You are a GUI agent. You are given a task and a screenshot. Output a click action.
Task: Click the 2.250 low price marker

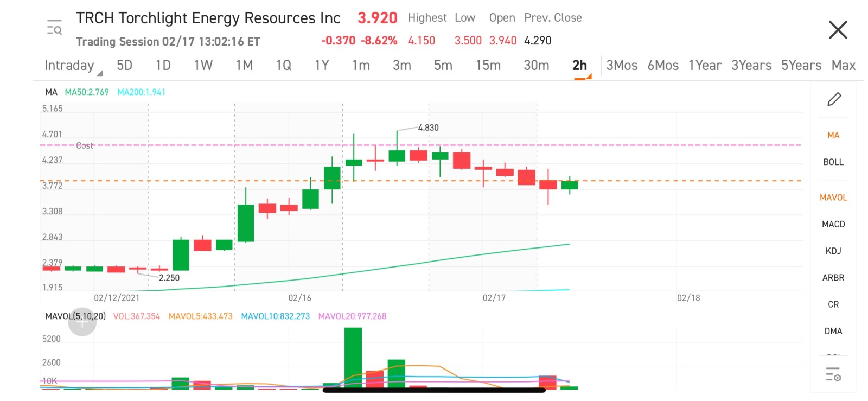[169, 278]
